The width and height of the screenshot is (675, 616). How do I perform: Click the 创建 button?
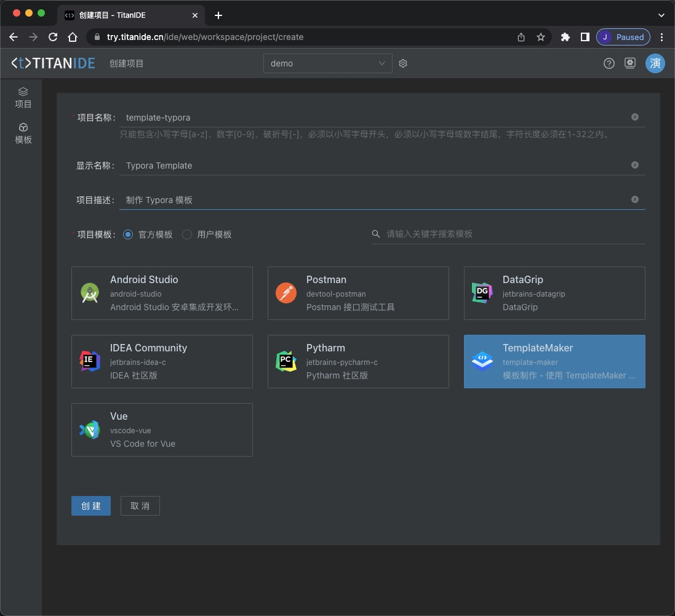click(91, 506)
